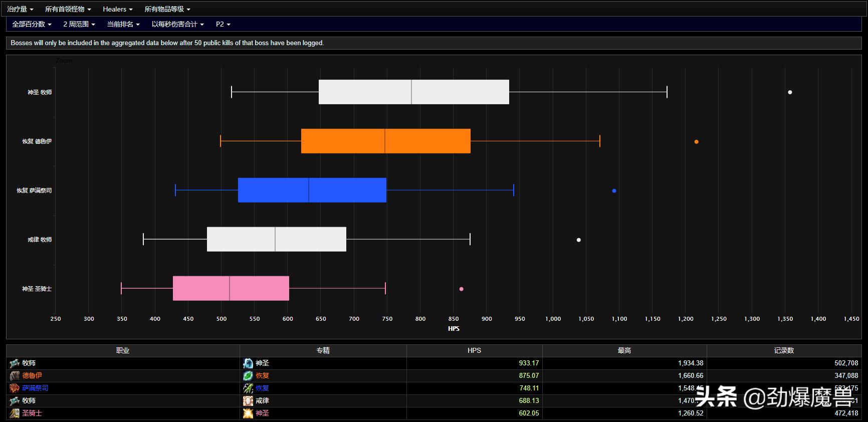Open the 当前排名 menu
868x422 pixels.
pyautogui.click(x=123, y=24)
